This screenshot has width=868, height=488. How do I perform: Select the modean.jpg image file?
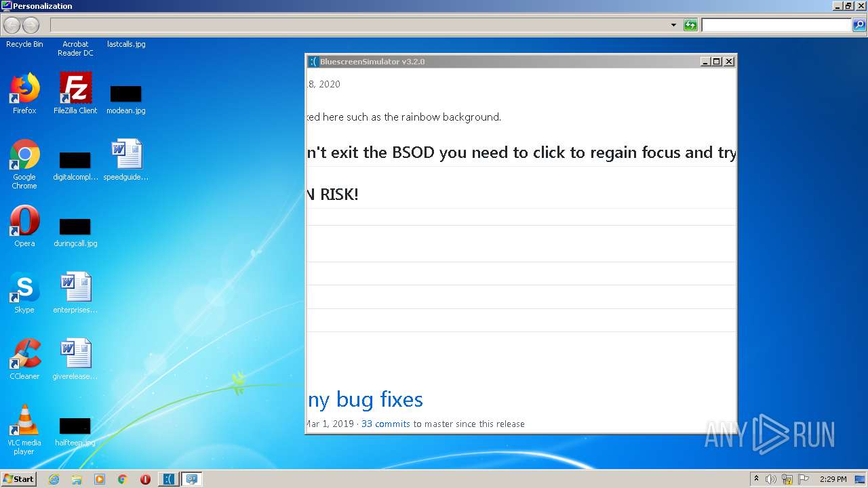(x=126, y=98)
